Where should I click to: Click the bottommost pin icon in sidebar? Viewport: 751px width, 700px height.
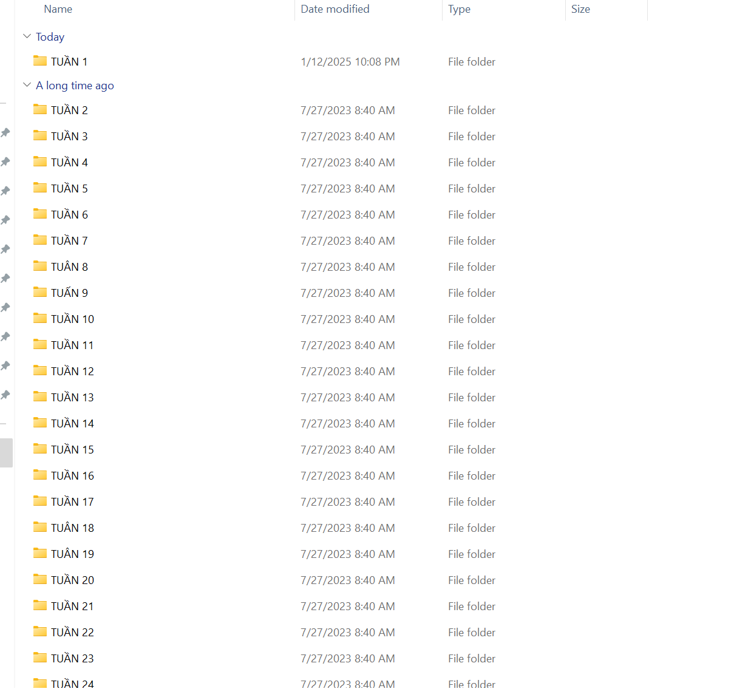[5, 395]
